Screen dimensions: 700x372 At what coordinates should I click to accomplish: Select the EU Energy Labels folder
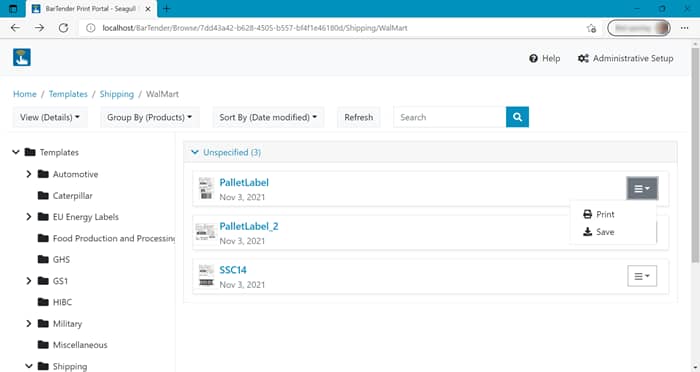[x=86, y=217]
